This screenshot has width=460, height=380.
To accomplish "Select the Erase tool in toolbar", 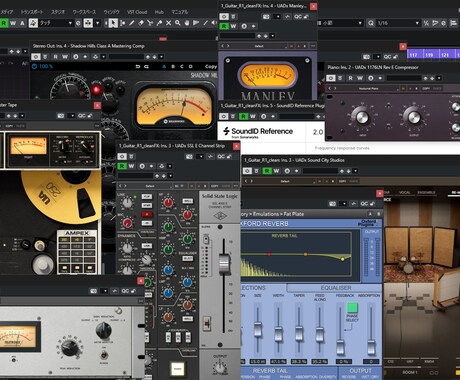I will coord(141,23).
